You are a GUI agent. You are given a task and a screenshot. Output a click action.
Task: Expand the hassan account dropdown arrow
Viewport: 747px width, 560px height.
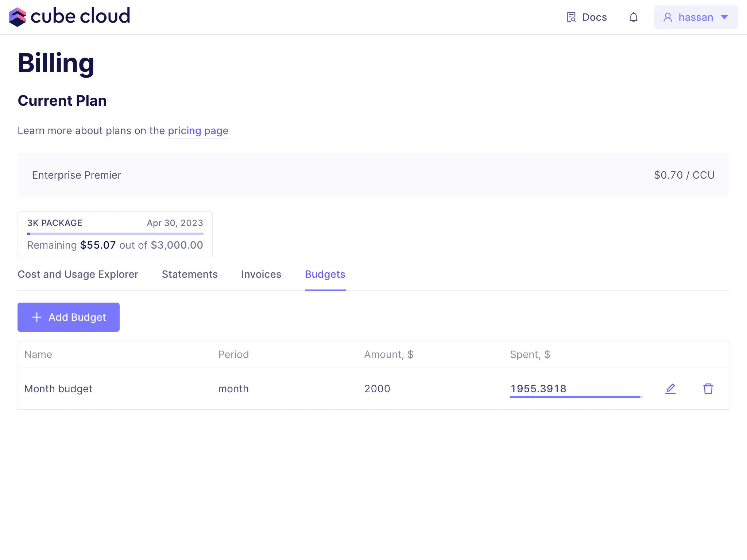coord(724,17)
